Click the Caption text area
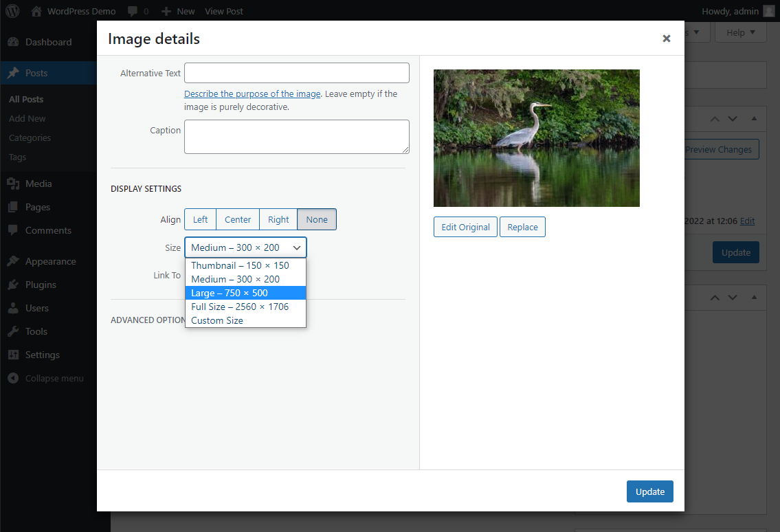Image resolution: width=780 pixels, height=532 pixels. [297, 137]
